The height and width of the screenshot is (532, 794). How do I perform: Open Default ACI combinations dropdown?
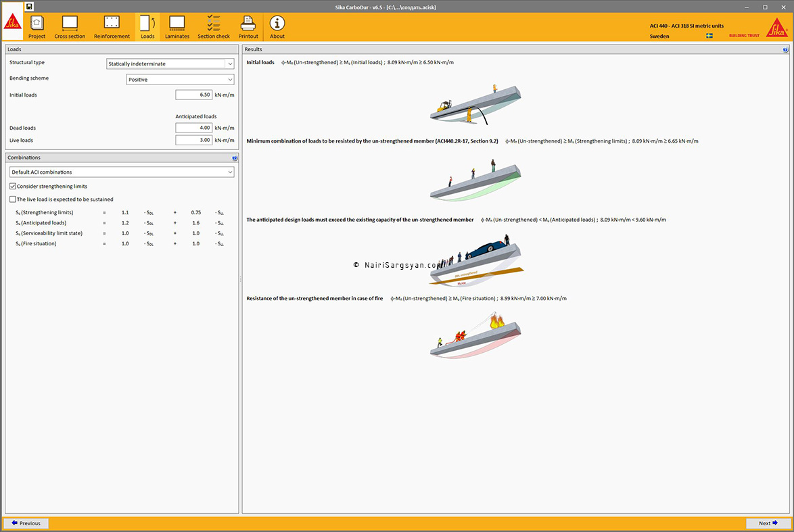click(122, 172)
